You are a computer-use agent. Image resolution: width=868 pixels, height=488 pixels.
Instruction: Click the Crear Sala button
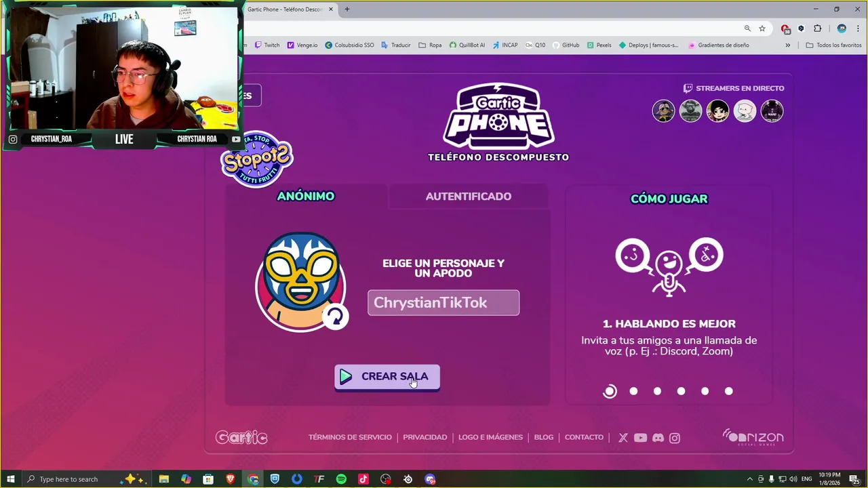click(x=387, y=377)
